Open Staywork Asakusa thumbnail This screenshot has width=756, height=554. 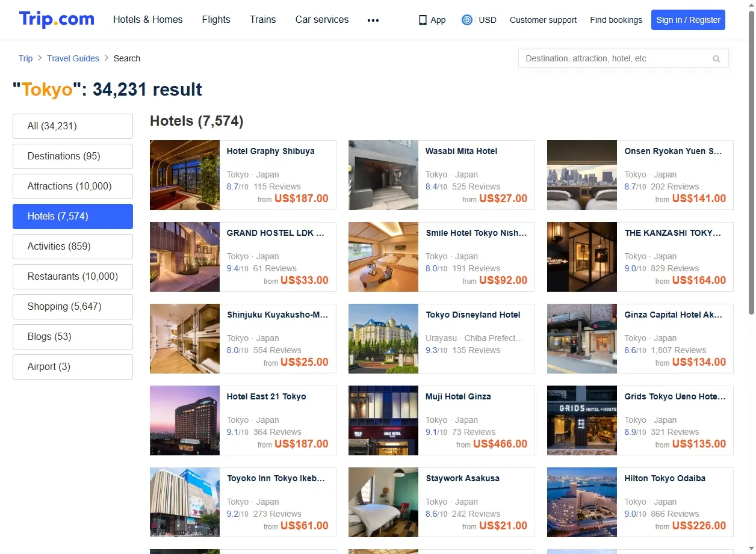[383, 502]
